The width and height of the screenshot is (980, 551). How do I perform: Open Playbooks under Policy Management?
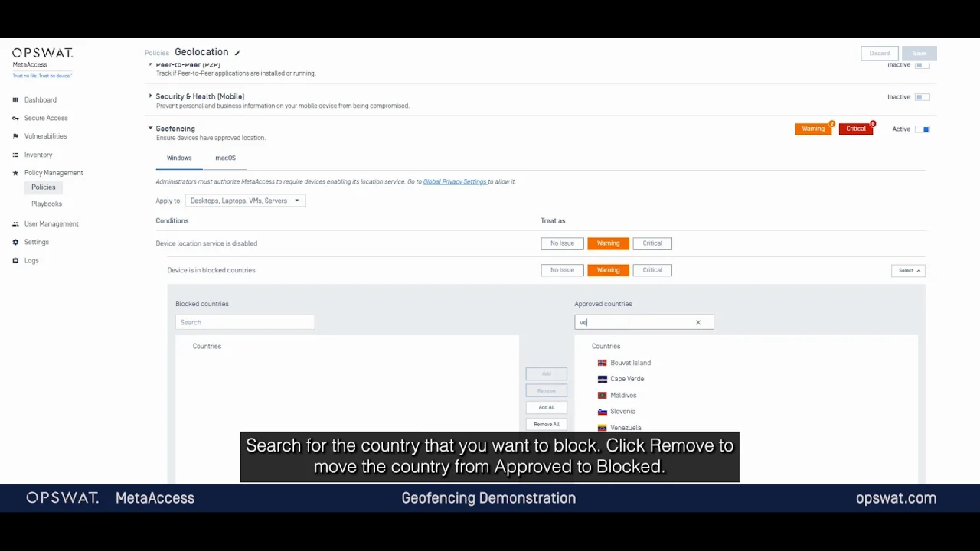click(47, 204)
